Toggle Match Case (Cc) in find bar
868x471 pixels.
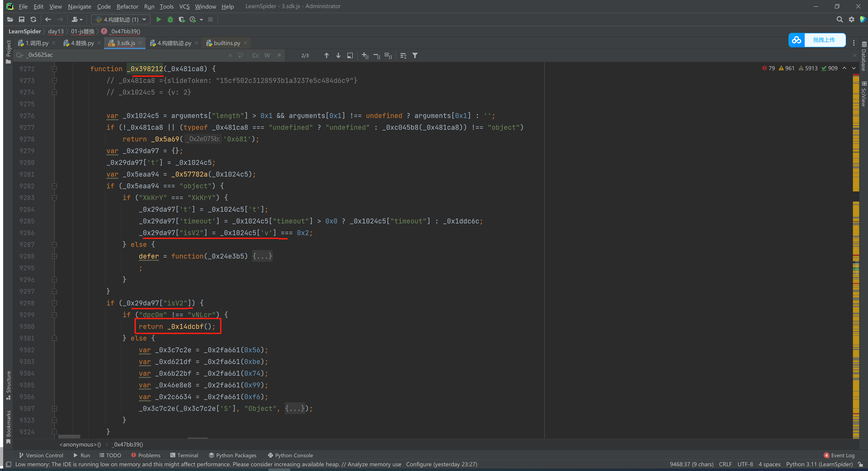click(256, 55)
